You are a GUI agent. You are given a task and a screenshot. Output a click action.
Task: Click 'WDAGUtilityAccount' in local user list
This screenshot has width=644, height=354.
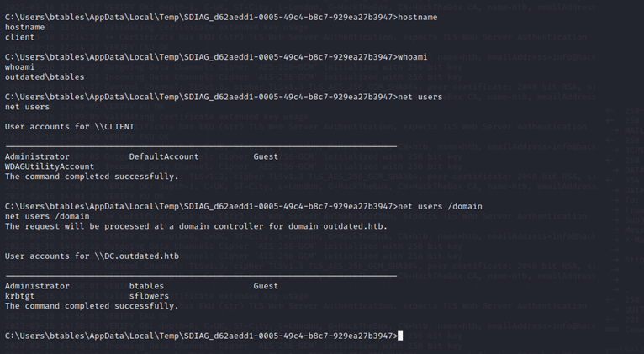coord(50,166)
